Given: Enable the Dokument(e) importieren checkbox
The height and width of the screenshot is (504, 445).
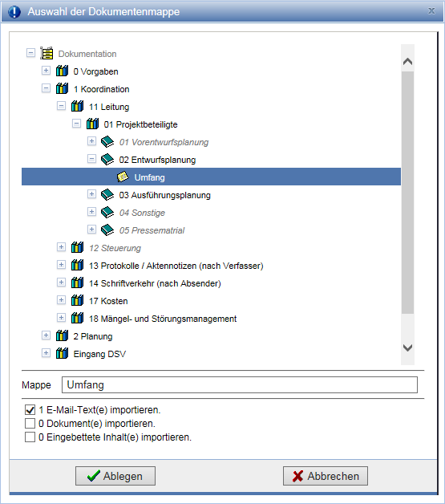Looking at the screenshot, I should (x=30, y=423).
